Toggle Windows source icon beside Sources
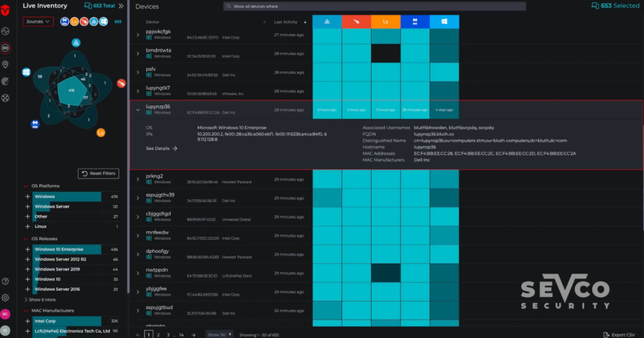The image size is (644, 338). [104, 21]
